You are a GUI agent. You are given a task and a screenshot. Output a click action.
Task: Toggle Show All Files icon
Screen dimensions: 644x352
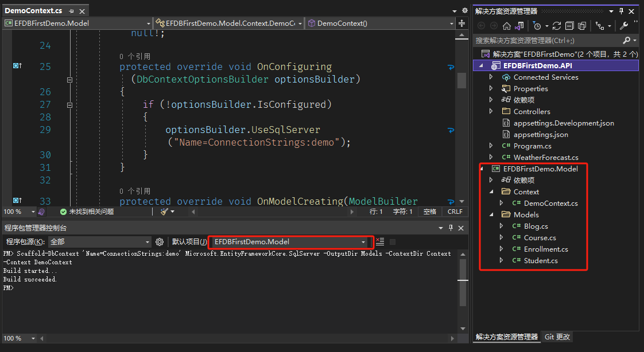pyautogui.click(x=582, y=26)
